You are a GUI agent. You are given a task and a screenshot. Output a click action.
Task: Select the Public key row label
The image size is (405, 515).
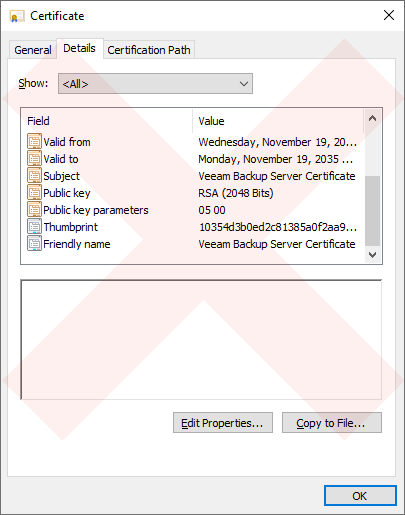point(67,193)
